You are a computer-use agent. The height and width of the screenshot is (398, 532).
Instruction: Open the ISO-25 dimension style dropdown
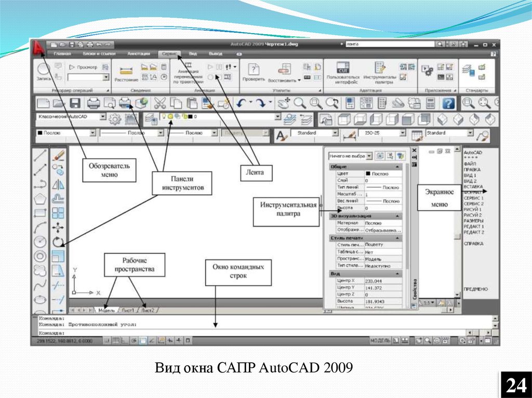coord(403,133)
